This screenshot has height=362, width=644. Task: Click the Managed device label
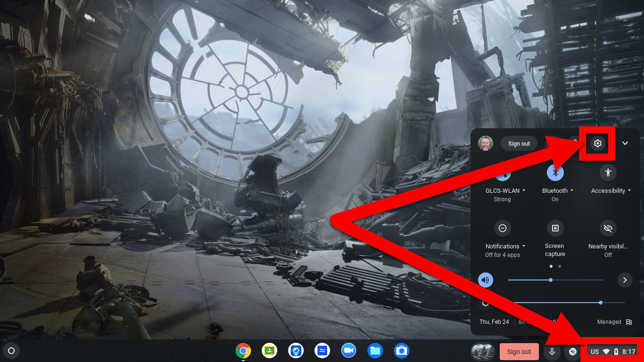(x=609, y=322)
